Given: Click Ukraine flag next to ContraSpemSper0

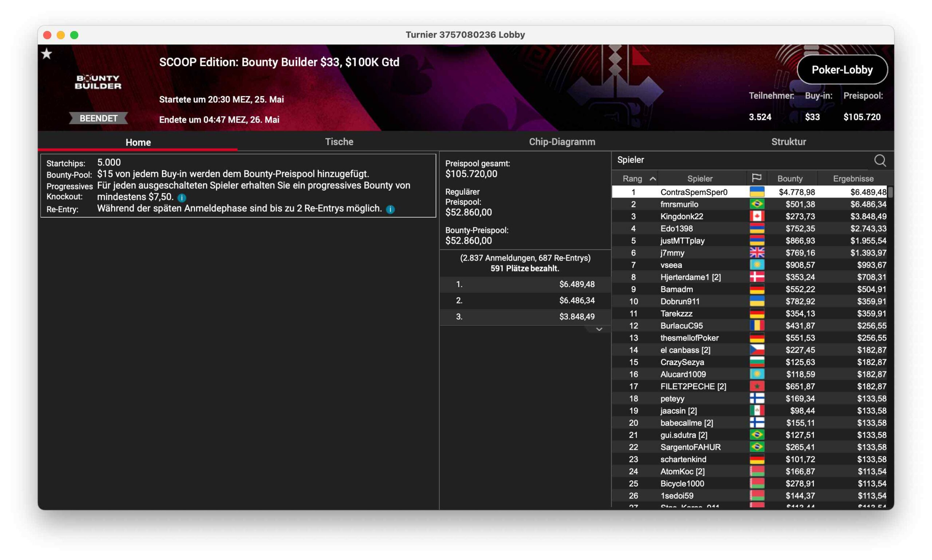Looking at the screenshot, I should [x=757, y=192].
